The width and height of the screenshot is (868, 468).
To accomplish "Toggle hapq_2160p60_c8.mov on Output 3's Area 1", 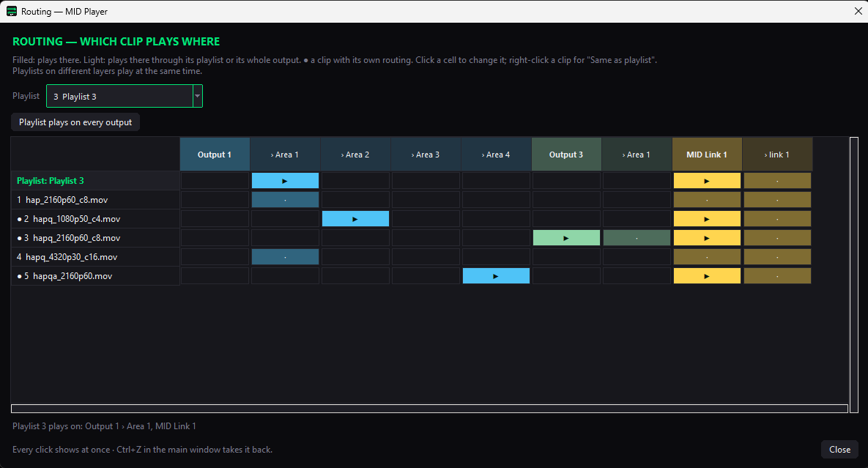I will [x=637, y=238].
